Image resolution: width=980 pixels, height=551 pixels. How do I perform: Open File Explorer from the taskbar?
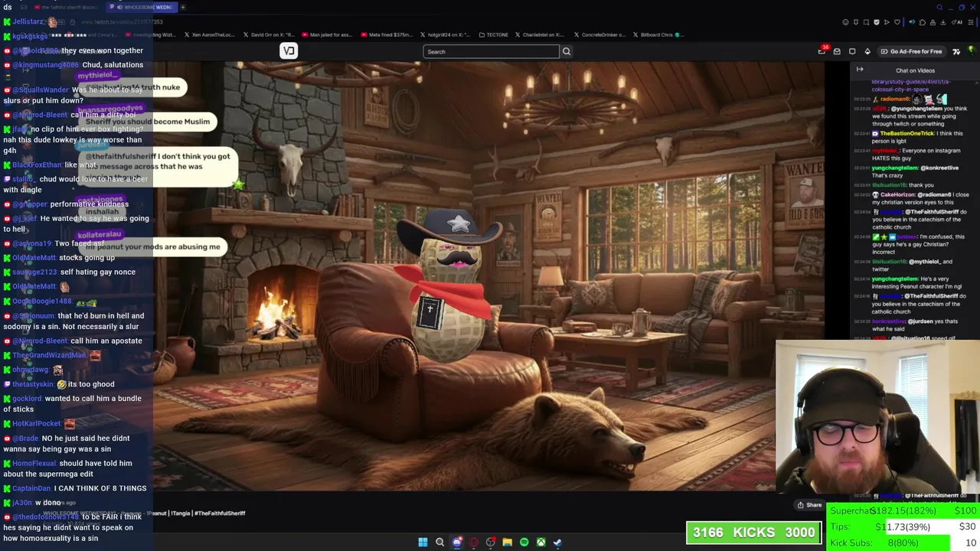(x=508, y=542)
